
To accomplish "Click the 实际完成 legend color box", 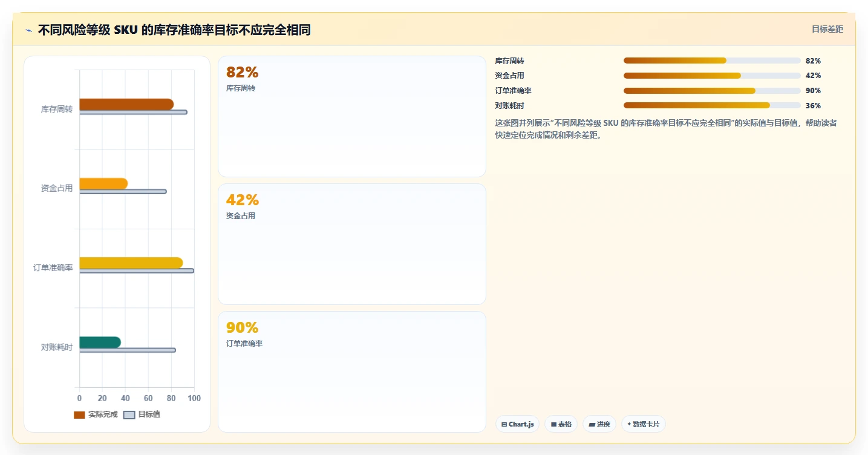I will (79, 414).
